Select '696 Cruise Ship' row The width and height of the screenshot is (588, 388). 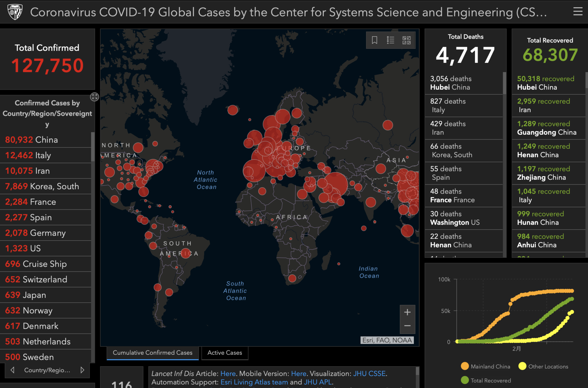click(46, 264)
